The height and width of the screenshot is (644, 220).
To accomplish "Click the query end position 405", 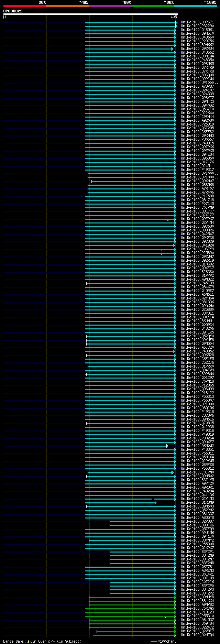I will click(174, 17).
